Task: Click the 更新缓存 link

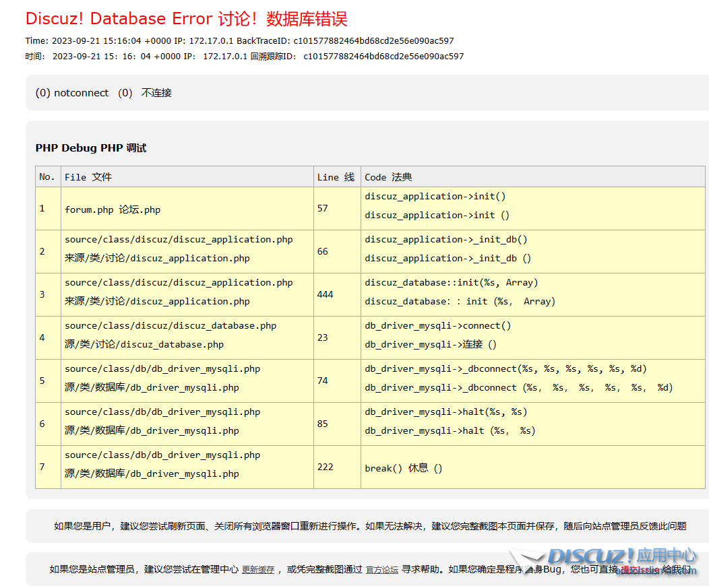Action: pyautogui.click(x=258, y=570)
